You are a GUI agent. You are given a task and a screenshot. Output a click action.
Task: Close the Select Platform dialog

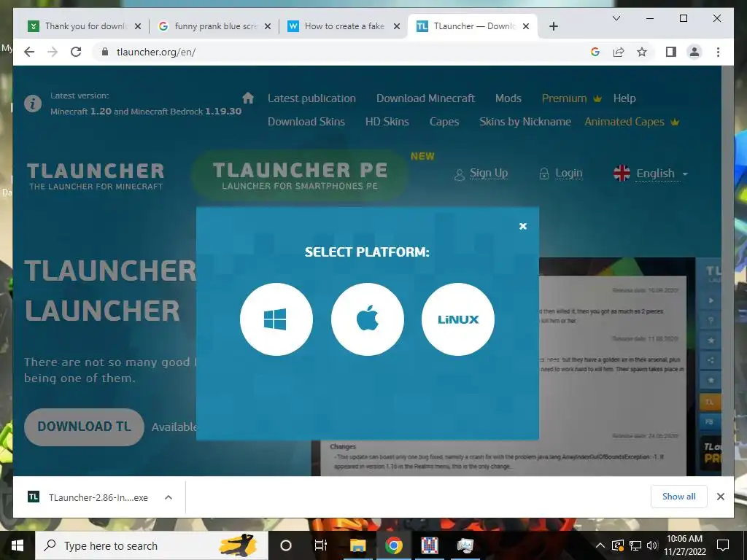point(522,226)
